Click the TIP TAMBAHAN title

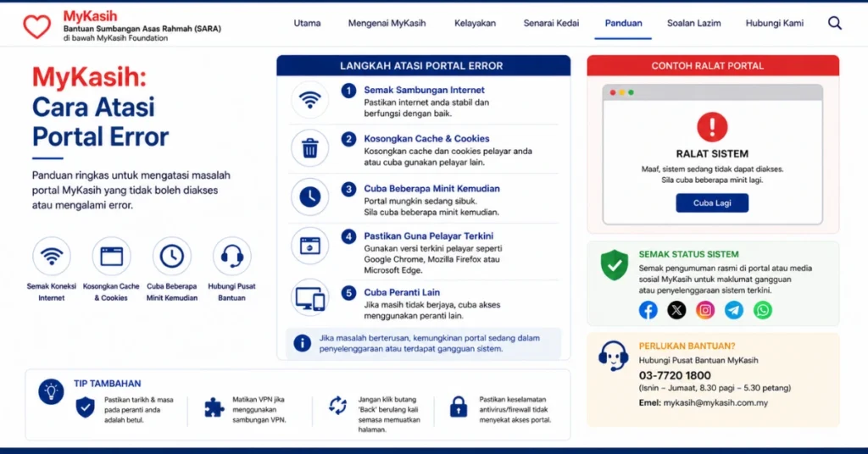point(108,384)
